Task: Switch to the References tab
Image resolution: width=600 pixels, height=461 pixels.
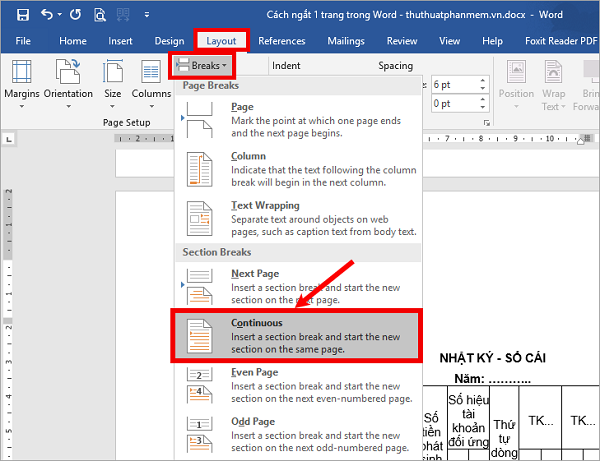Action: tap(281, 41)
